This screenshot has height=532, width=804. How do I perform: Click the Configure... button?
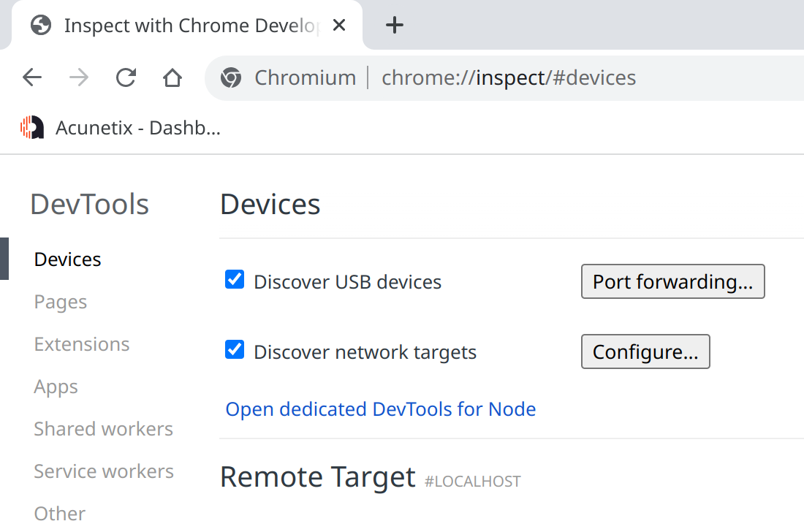645,351
